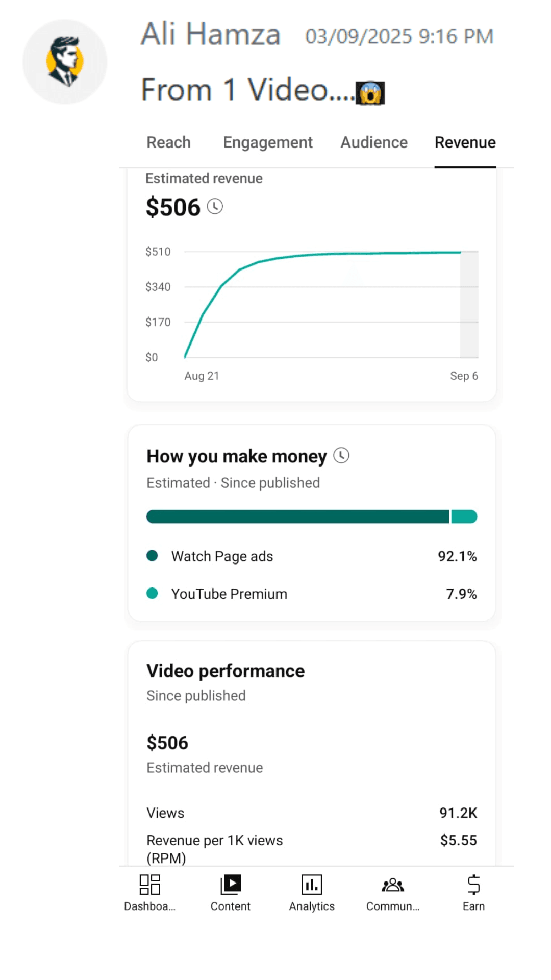551x980 pixels.
Task: Switch to the Audience tab
Action: [x=374, y=142]
